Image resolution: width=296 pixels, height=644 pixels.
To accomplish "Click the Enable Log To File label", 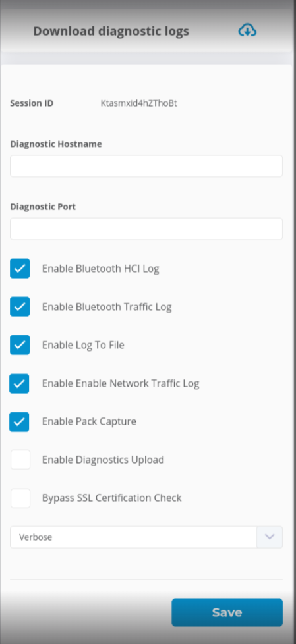I will [x=83, y=346].
